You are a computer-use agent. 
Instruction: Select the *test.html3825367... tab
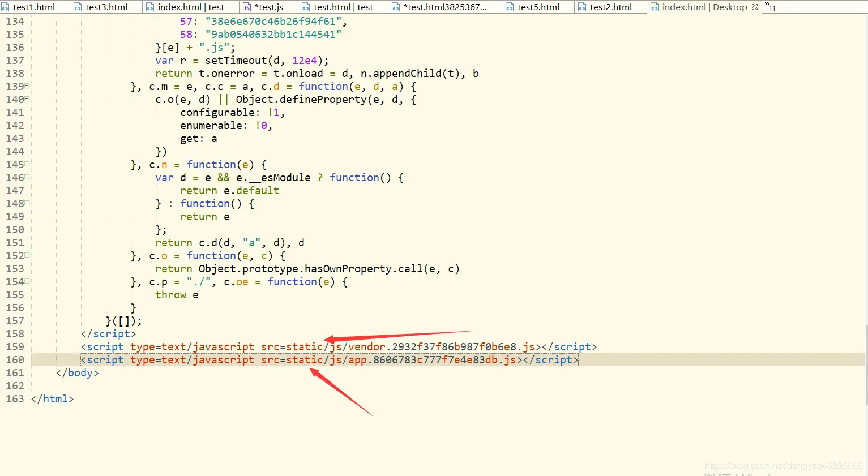coord(445,7)
